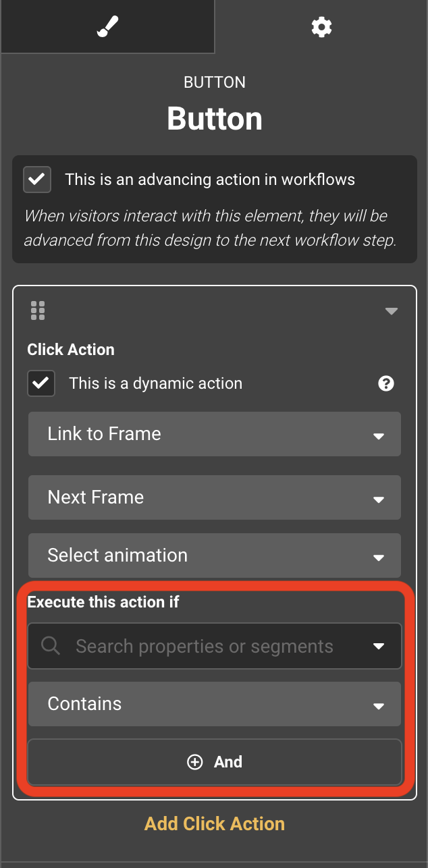Click the plus circle icon beside And
The height and width of the screenshot is (868, 428).
(x=194, y=762)
